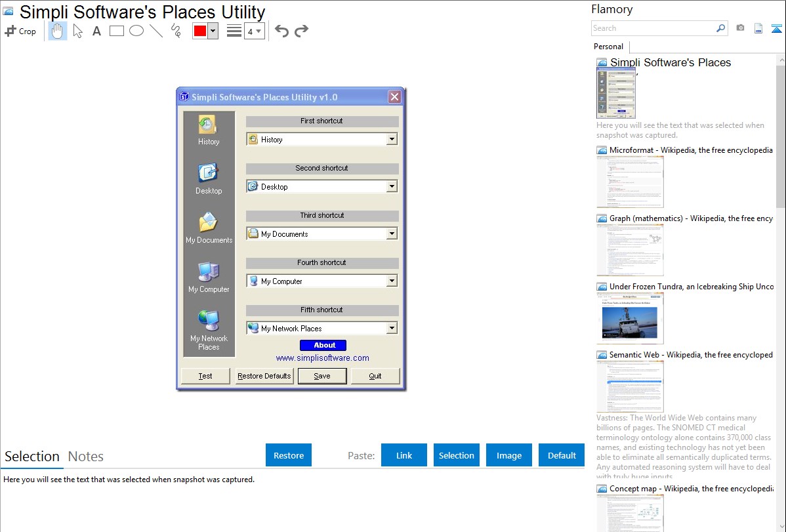
Task: Click the Save button in Places Utility
Action: (x=322, y=376)
